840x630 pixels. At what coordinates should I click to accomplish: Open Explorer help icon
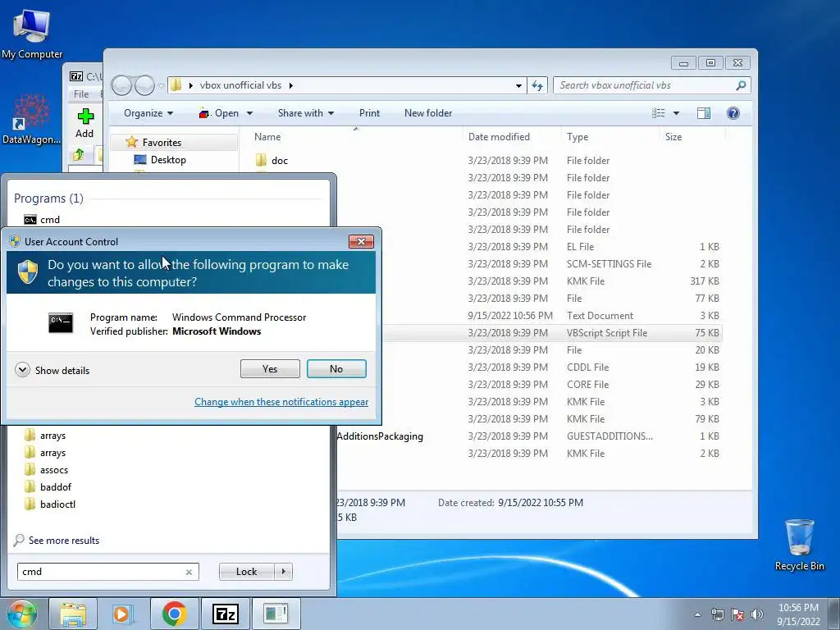pos(733,113)
